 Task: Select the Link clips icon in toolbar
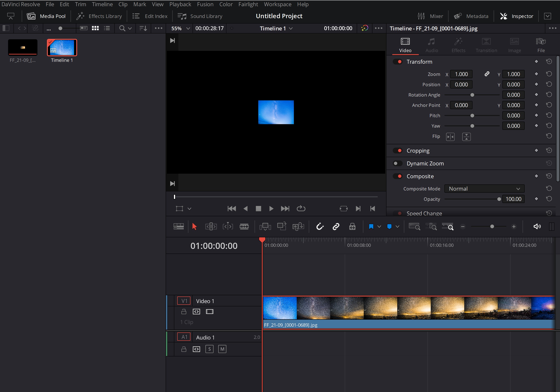coord(336,226)
